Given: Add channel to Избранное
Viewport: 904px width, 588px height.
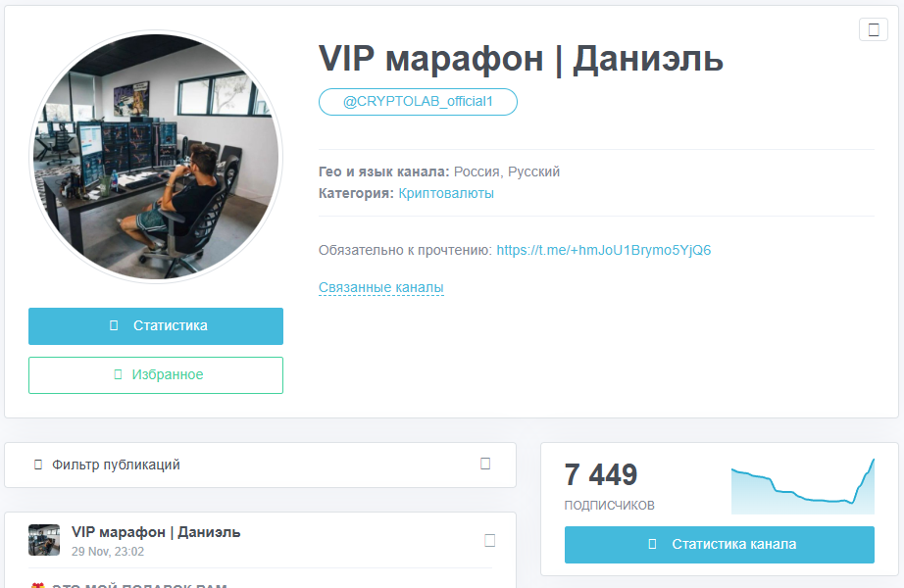Looking at the screenshot, I should (x=156, y=375).
